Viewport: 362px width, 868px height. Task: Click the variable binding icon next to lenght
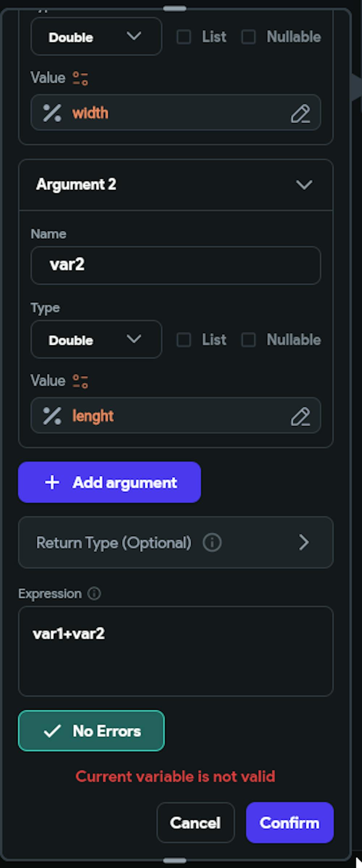pos(52,416)
